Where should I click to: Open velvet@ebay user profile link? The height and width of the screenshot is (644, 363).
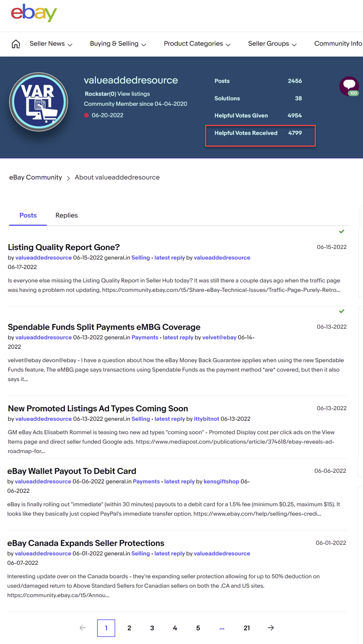[x=219, y=338]
